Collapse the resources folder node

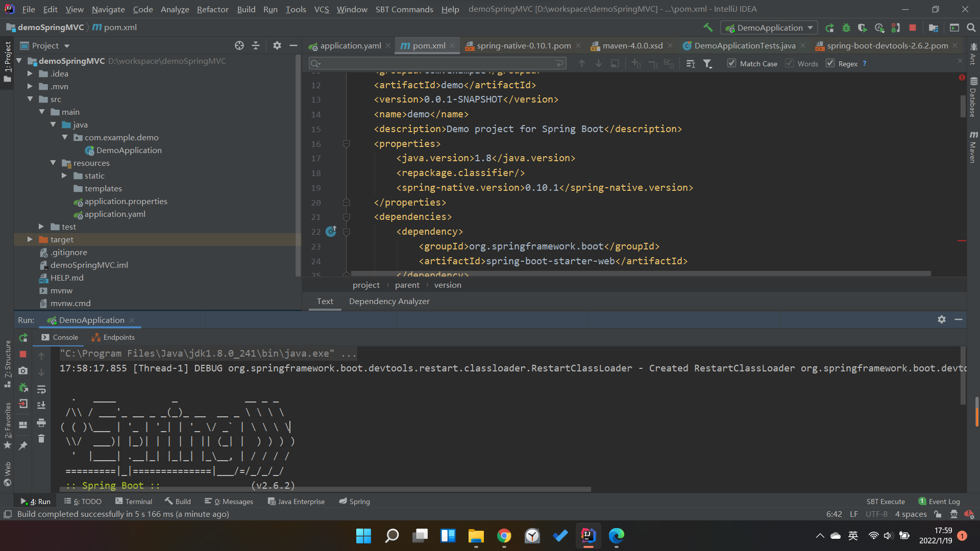point(53,163)
